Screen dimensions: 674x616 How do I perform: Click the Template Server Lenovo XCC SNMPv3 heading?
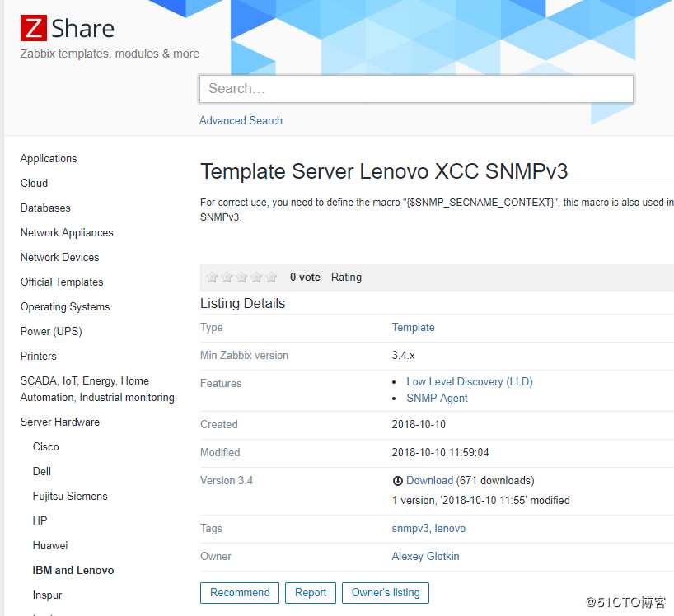tap(384, 171)
